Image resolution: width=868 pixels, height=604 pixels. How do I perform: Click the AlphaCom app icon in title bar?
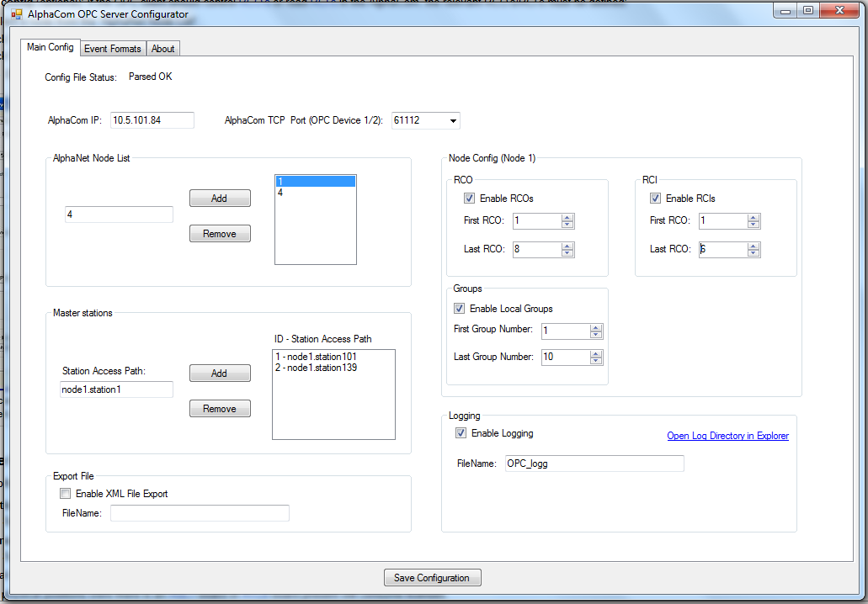pyautogui.click(x=16, y=14)
